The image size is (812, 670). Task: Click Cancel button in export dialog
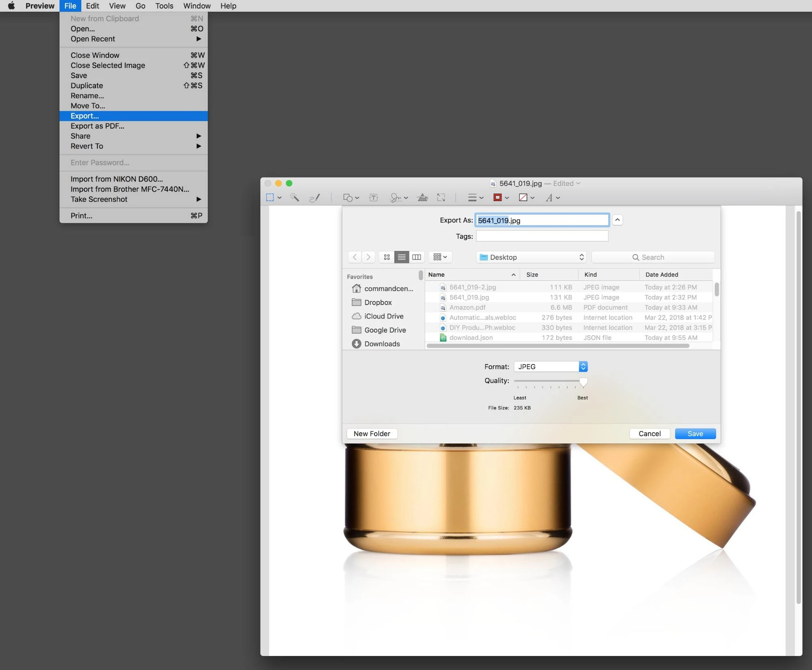650,433
